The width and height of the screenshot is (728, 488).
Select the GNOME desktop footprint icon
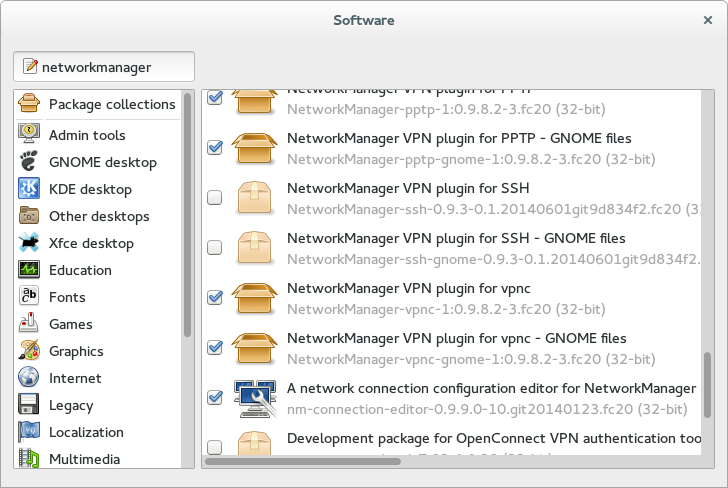click(x=30, y=162)
